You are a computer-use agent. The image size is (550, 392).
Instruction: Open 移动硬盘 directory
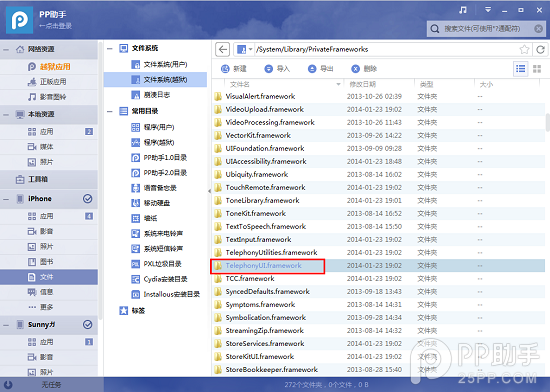(151, 203)
